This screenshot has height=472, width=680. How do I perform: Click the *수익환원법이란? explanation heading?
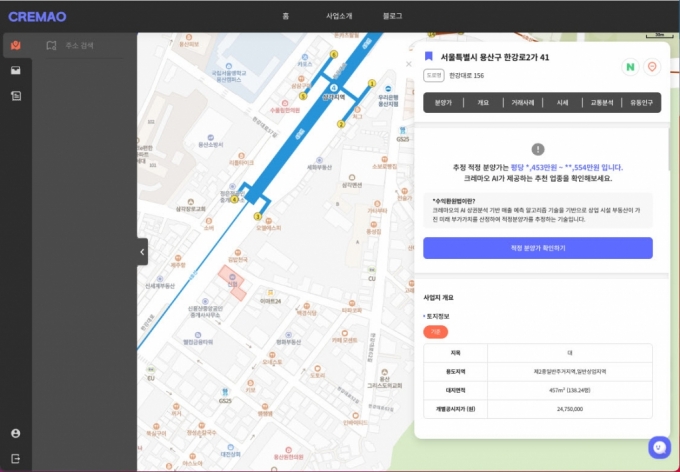click(454, 201)
